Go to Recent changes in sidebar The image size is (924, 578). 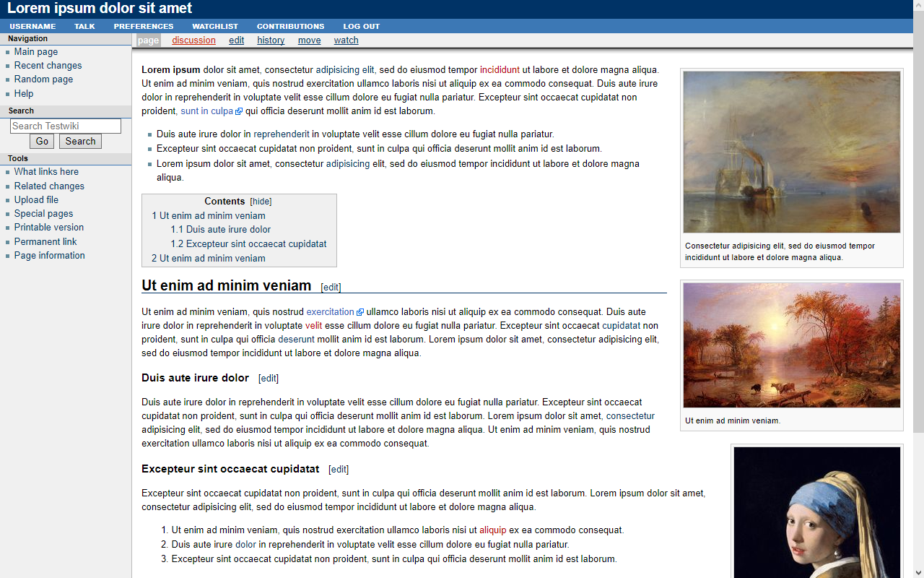pyautogui.click(x=48, y=66)
